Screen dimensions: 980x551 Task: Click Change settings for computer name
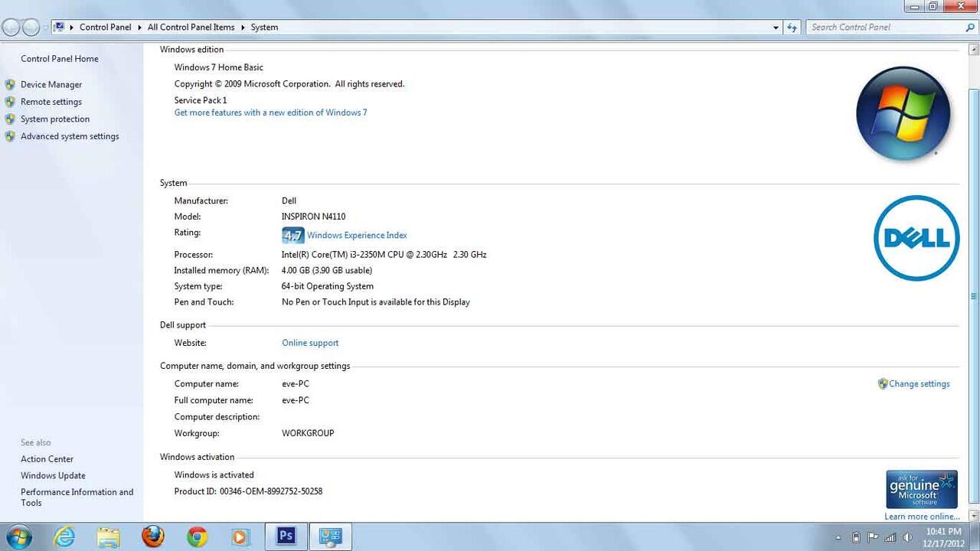coord(919,384)
